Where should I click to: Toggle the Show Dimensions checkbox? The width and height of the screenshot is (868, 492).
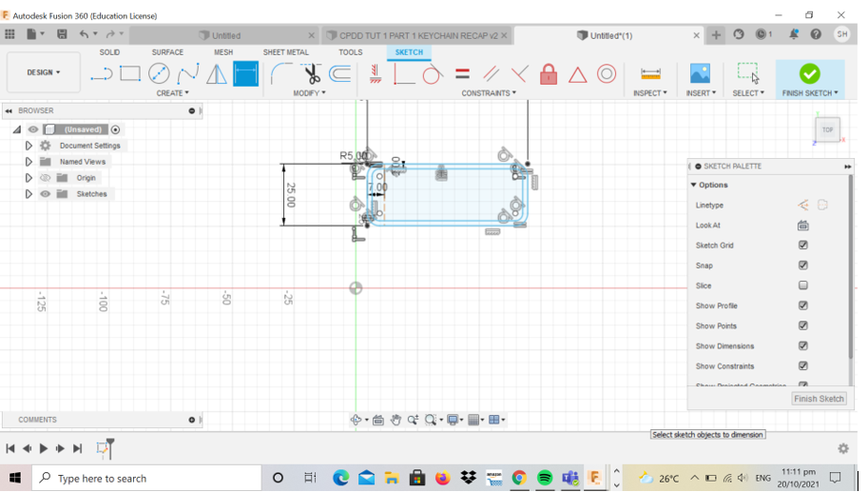pos(803,345)
